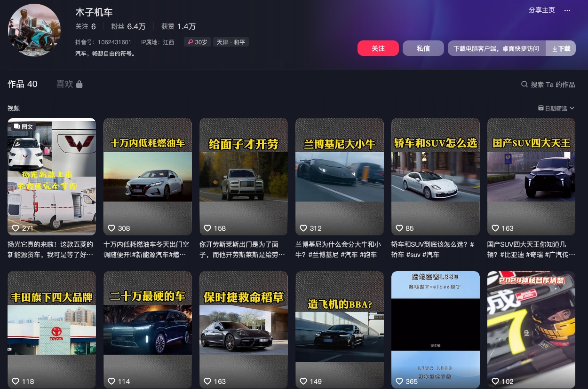The height and width of the screenshot is (389, 588).
Task: Click the 私信 message button
Action: [423, 48]
